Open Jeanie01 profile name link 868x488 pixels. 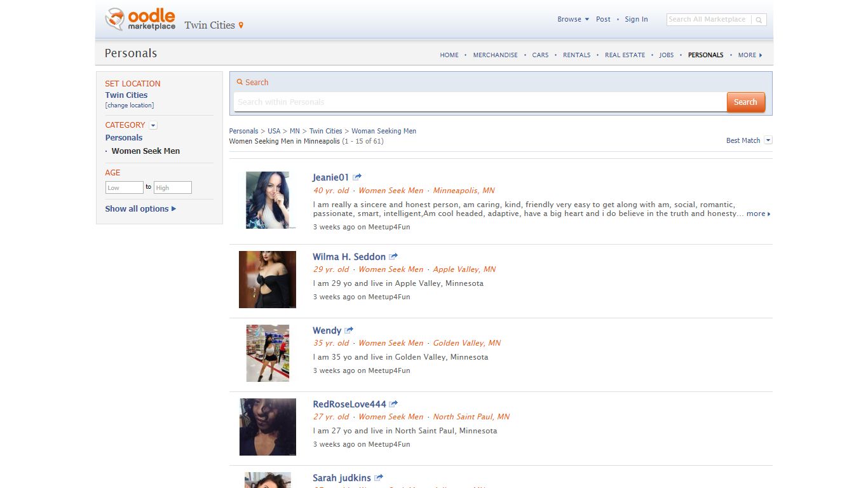tap(330, 178)
